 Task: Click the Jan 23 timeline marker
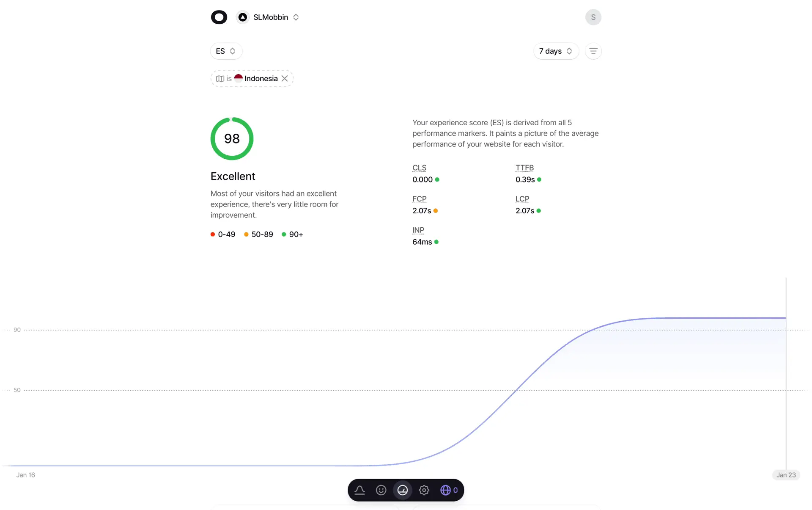[786, 475]
